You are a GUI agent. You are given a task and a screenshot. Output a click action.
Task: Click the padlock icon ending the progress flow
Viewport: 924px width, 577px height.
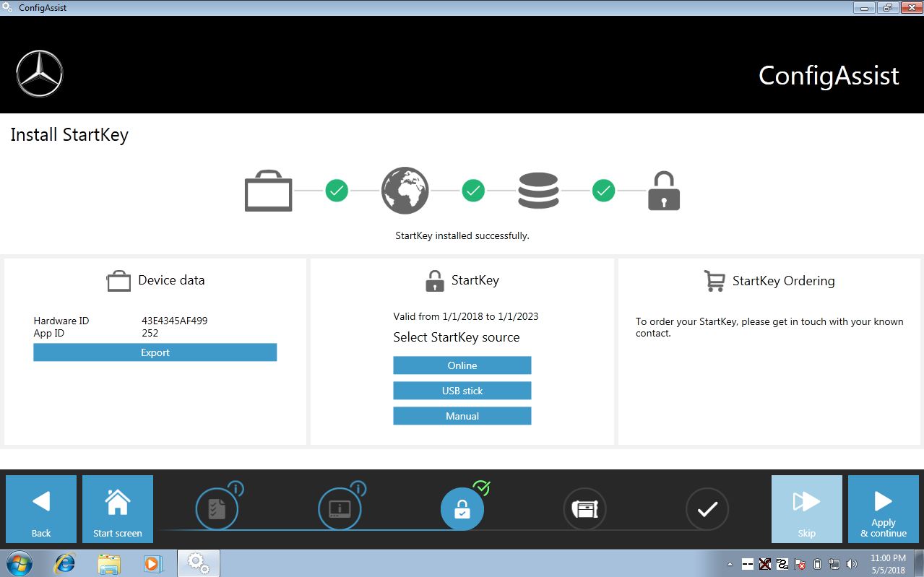663,191
